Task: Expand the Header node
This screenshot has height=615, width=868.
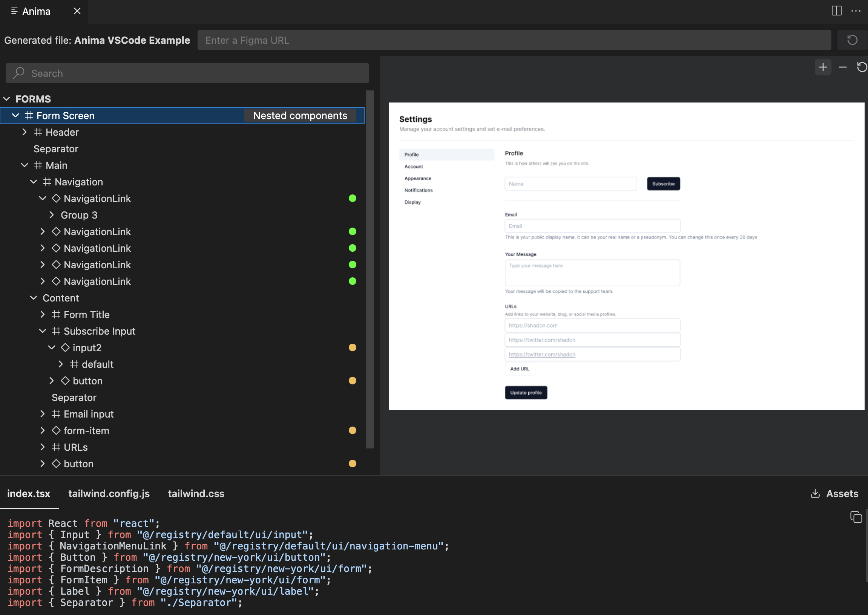Action: [24, 132]
